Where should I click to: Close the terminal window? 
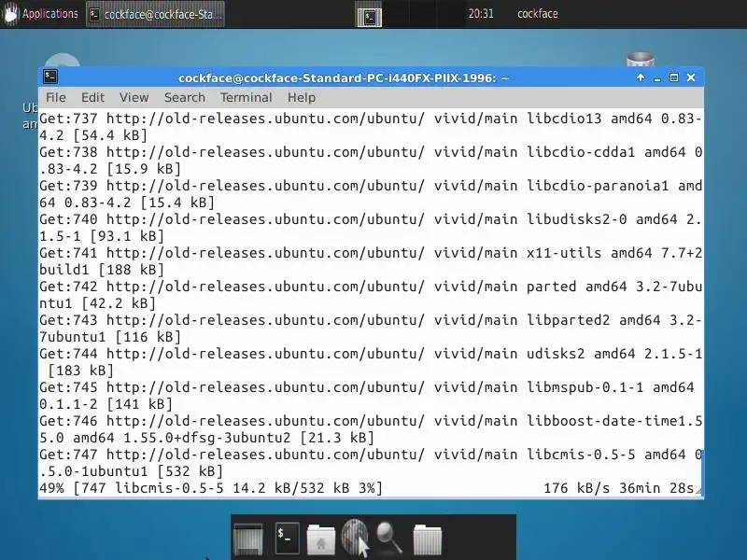click(691, 77)
